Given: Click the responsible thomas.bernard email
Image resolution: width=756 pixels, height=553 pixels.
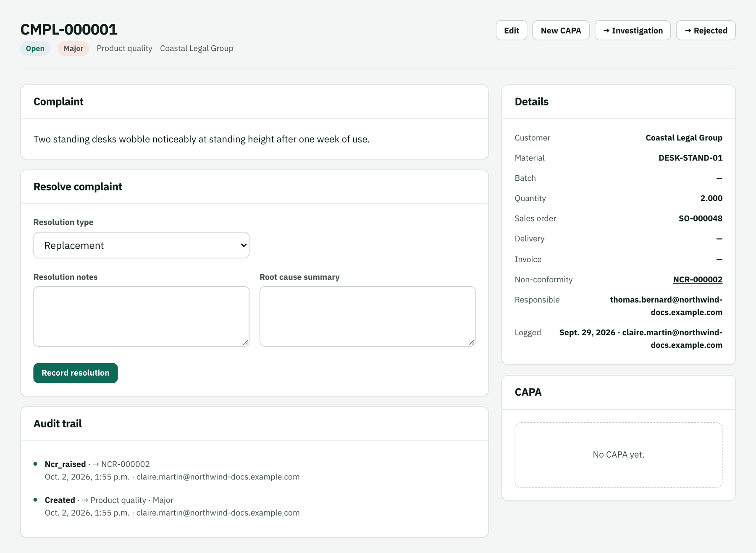Looking at the screenshot, I should (666, 306).
